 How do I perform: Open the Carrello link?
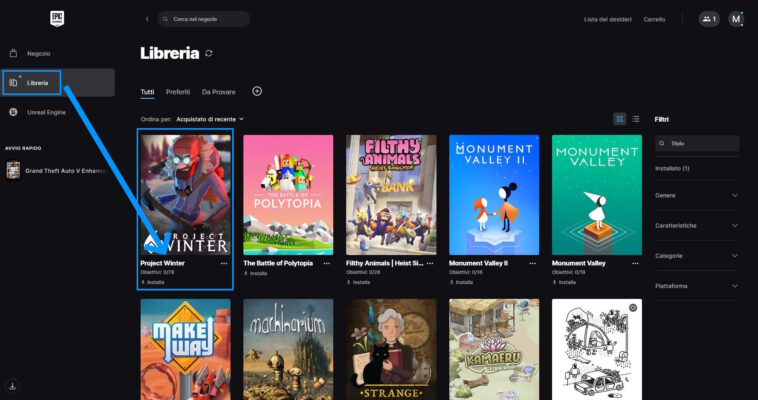click(x=654, y=19)
